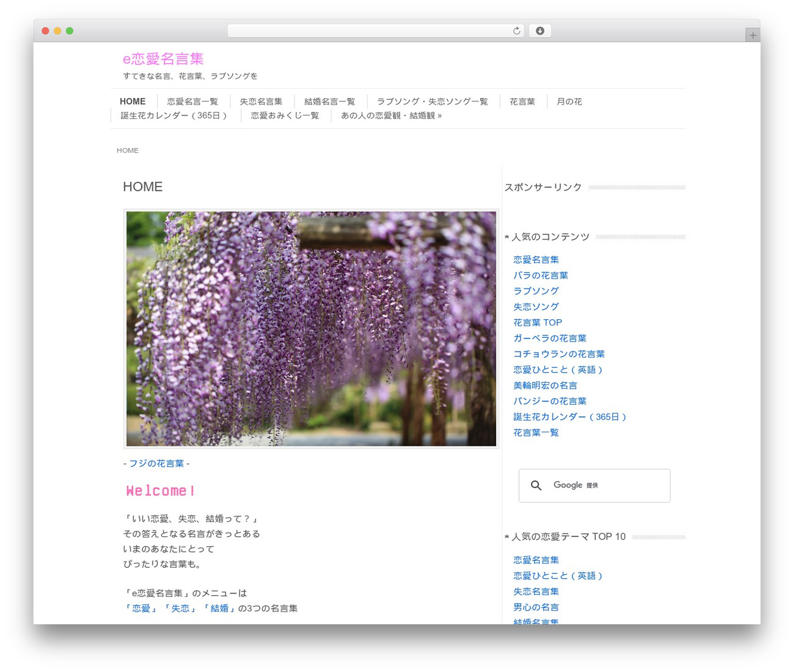Click the wisteria flower photo
This screenshot has width=794, height=672.
coord(311,329)
